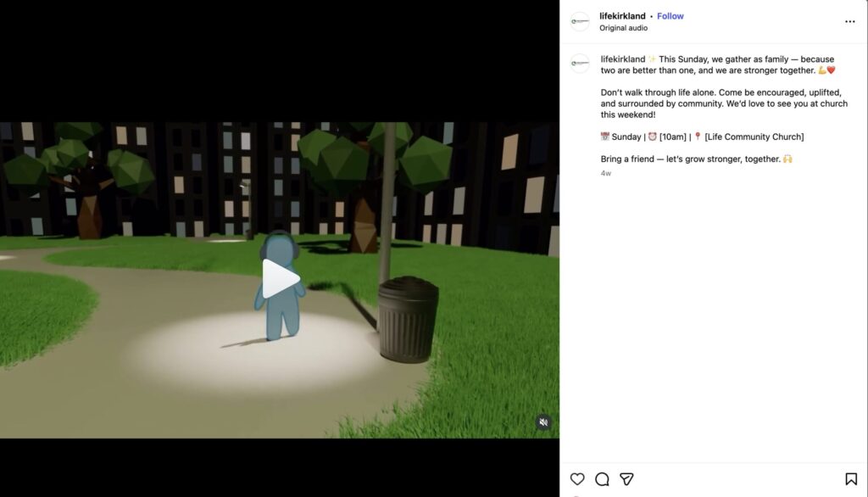Open the three-dot more options menu
Image resolution: width=868 pixels, height=497 pixels.
click(x=849, y=22)
